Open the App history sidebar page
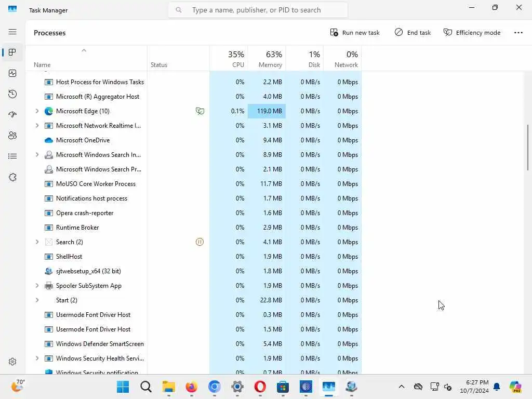 coord(12,94)
